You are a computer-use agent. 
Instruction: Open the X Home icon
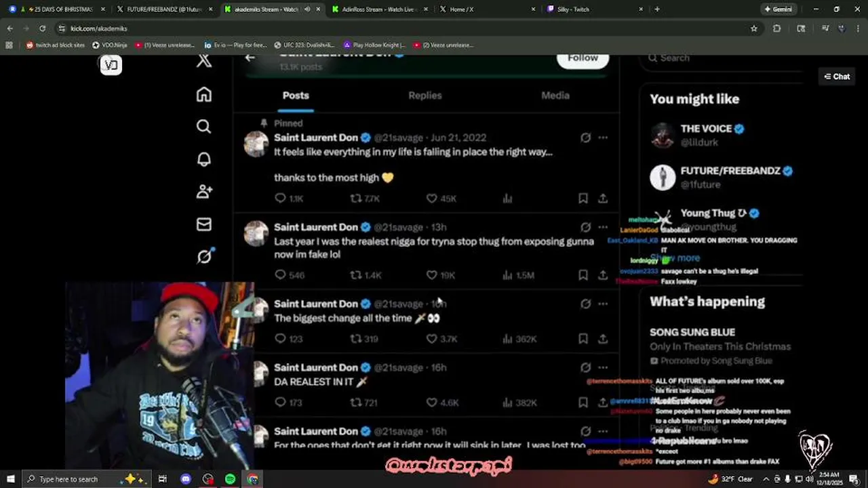coord(204,94)
